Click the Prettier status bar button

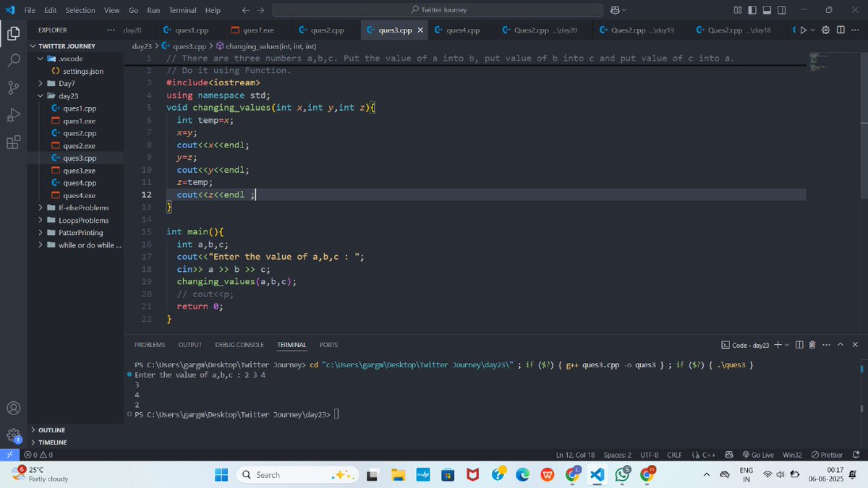click(827, 455)
